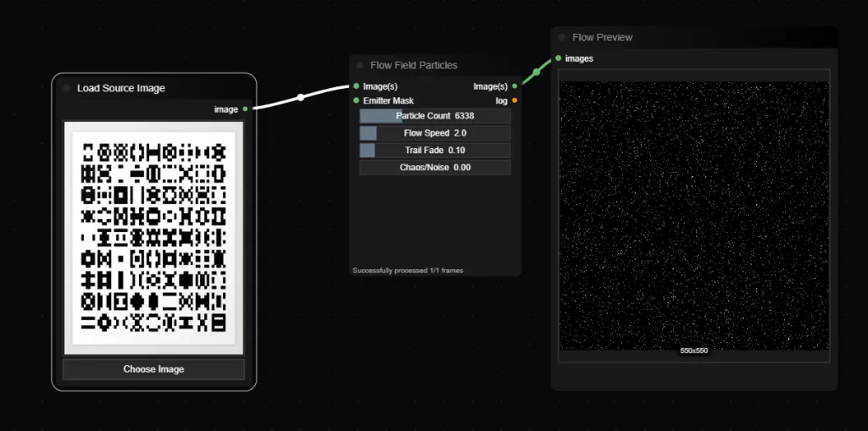Collapse the Flow Field Particles node dot
868x431 pixels.
(x=359, y=65)
